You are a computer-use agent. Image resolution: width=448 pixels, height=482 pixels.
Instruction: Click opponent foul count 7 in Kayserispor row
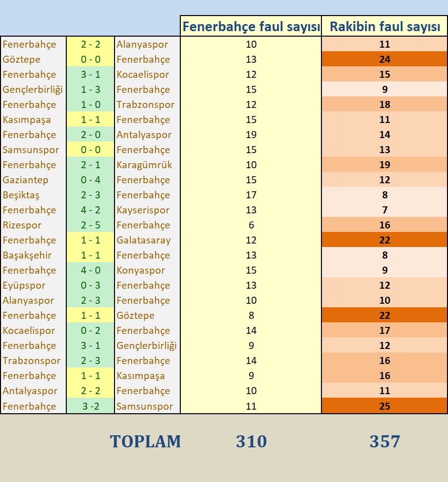tap(385, 210)
